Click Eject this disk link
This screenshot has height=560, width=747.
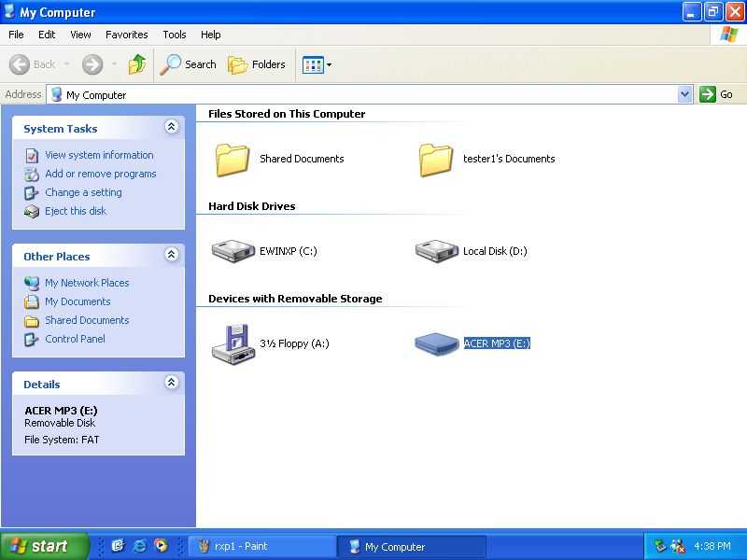point(76,211)
